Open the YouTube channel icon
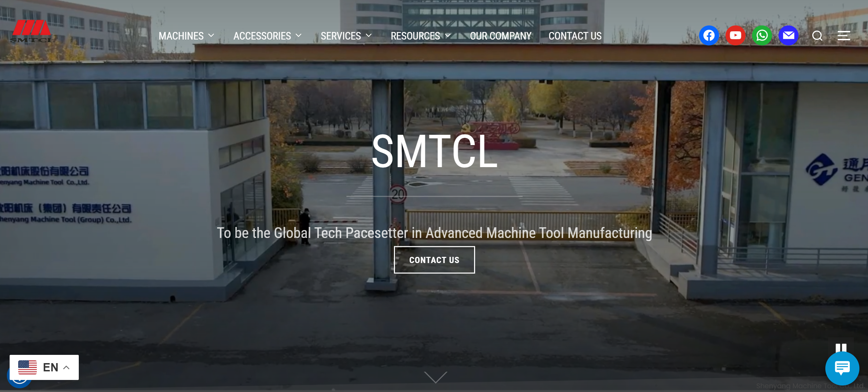Viewport: 868px width, 392px height. 735,35
